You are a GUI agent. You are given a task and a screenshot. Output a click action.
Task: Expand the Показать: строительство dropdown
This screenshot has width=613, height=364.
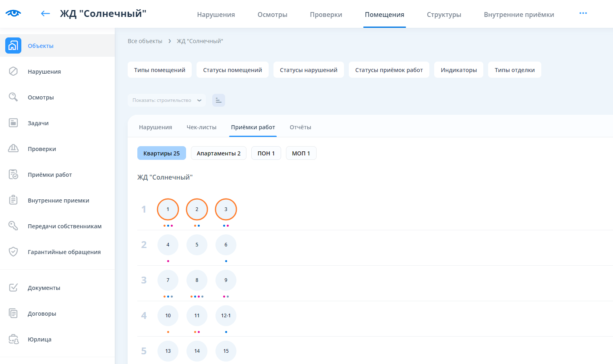pos(166,100)
